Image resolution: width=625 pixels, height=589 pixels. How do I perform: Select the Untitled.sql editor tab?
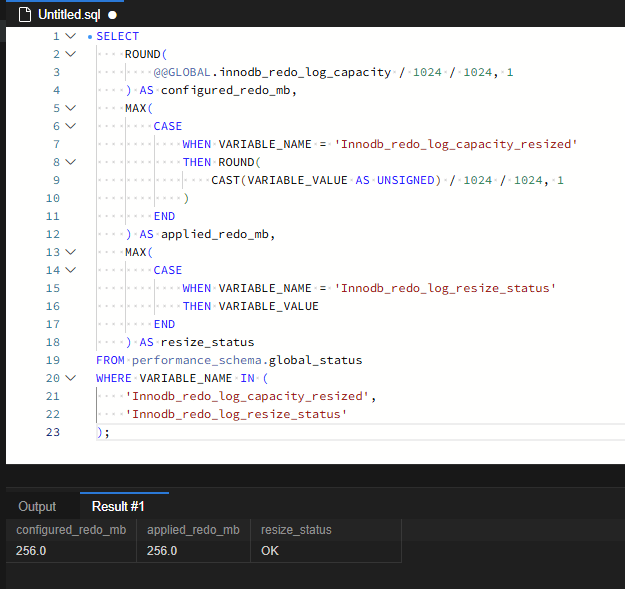tap(65, 14)
